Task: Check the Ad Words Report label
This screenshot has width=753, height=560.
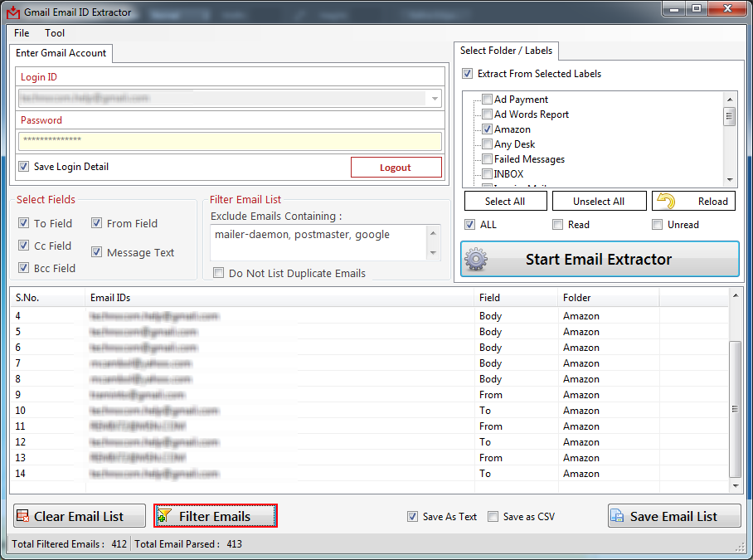Action: coord(487,114)
